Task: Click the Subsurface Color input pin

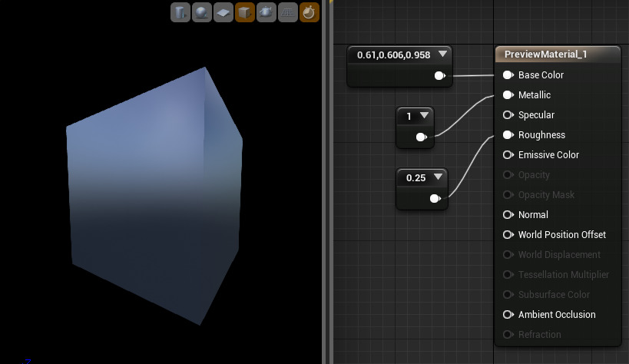Action: tap(508, 295)
